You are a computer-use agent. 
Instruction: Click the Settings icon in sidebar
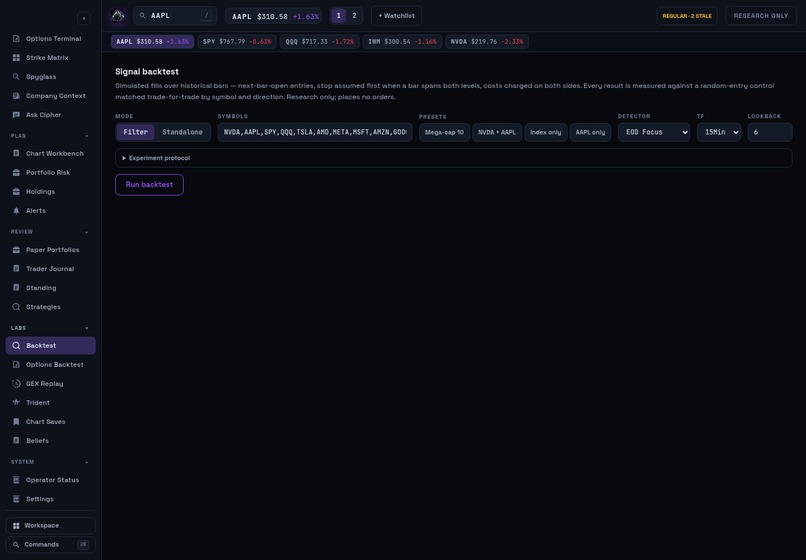[x=16, y=499]
